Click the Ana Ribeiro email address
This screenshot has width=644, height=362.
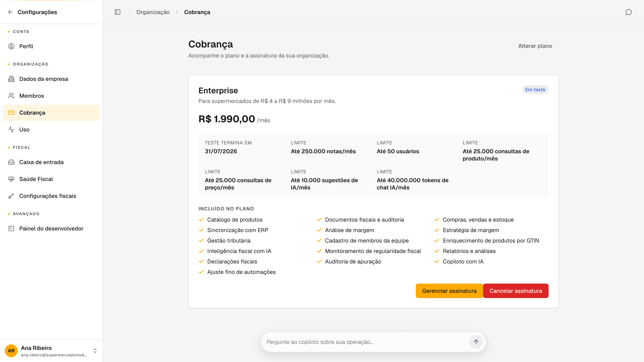tap(54, 355)
